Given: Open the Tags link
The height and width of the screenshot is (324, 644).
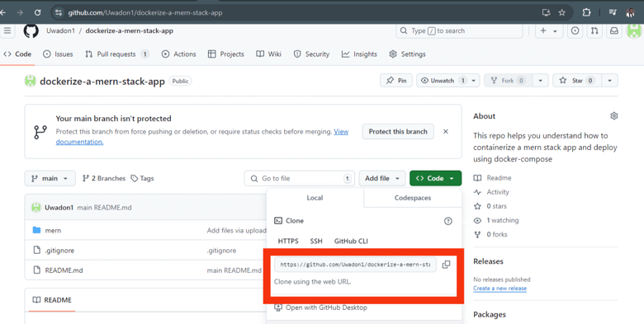Looking at the screenshot, I should [142, 178].
